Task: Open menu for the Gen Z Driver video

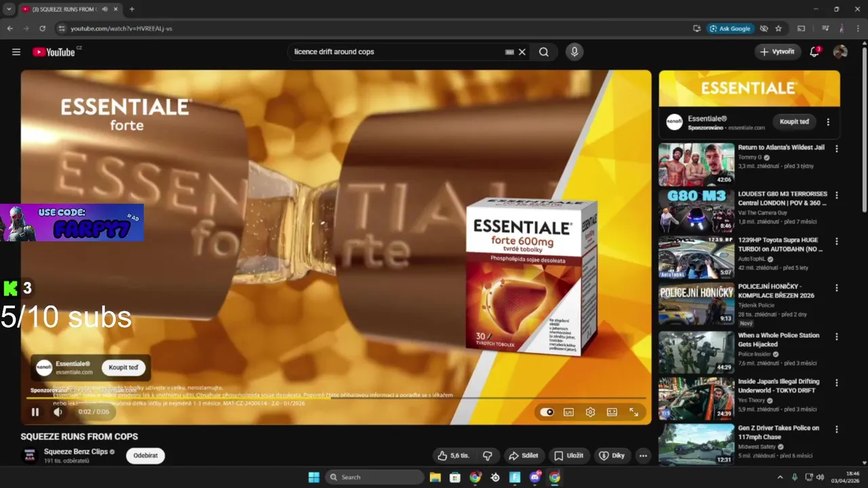Action: click(x=836, y=429)
